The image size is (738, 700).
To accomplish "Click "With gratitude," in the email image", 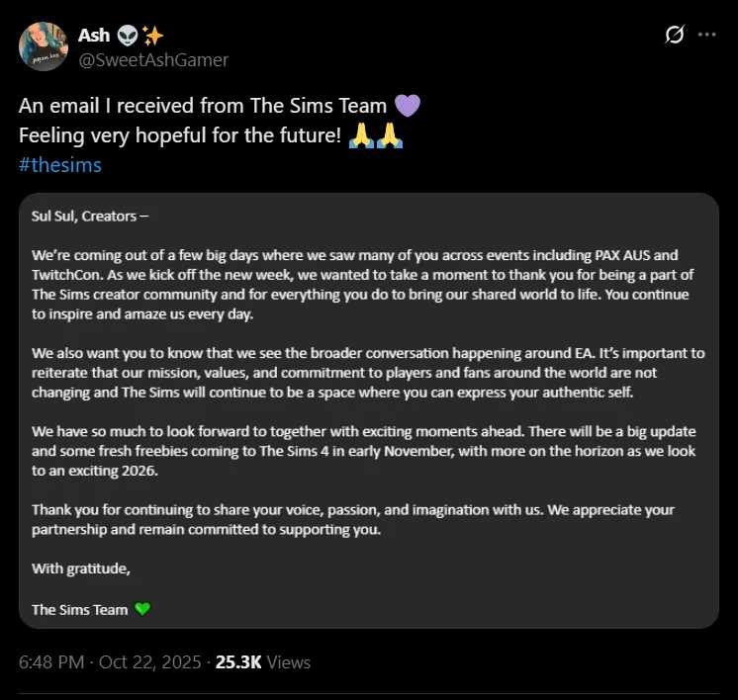I will coord(81,569).
